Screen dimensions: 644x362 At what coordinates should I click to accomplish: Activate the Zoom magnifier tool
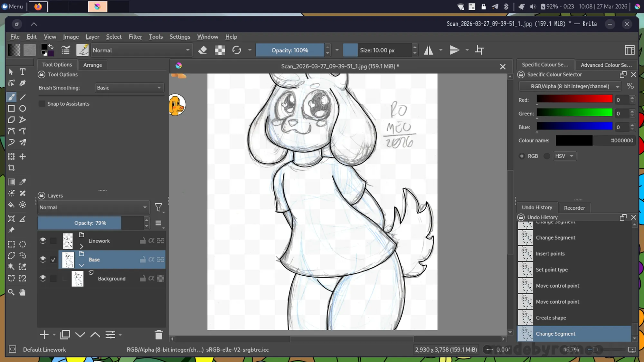coord(11,292)
